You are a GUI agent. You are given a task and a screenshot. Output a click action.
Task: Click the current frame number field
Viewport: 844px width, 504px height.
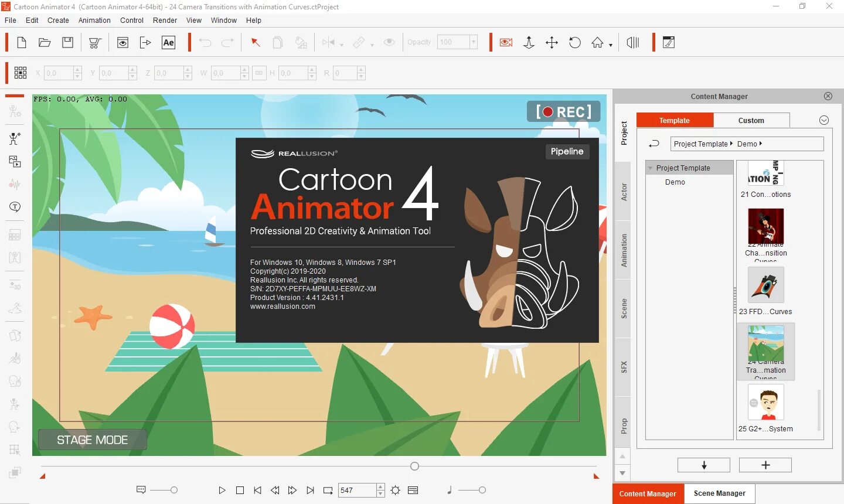(x=357, y=490)
